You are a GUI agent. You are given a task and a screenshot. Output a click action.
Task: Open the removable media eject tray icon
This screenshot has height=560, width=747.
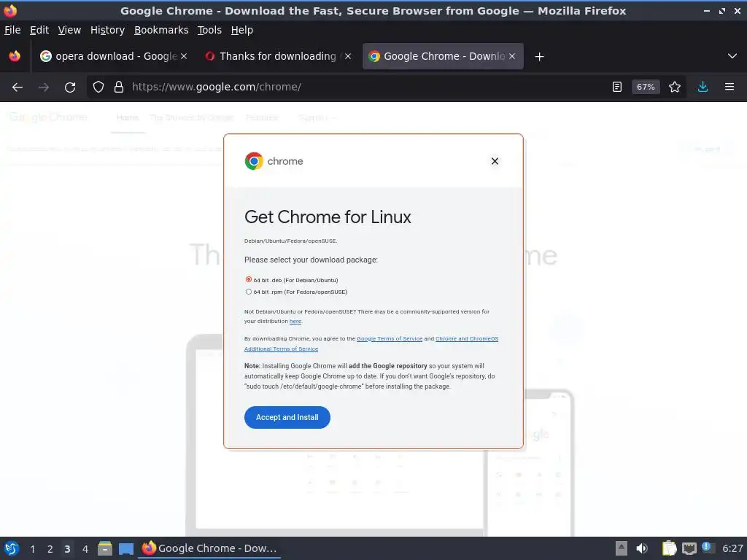coord(622,548)
